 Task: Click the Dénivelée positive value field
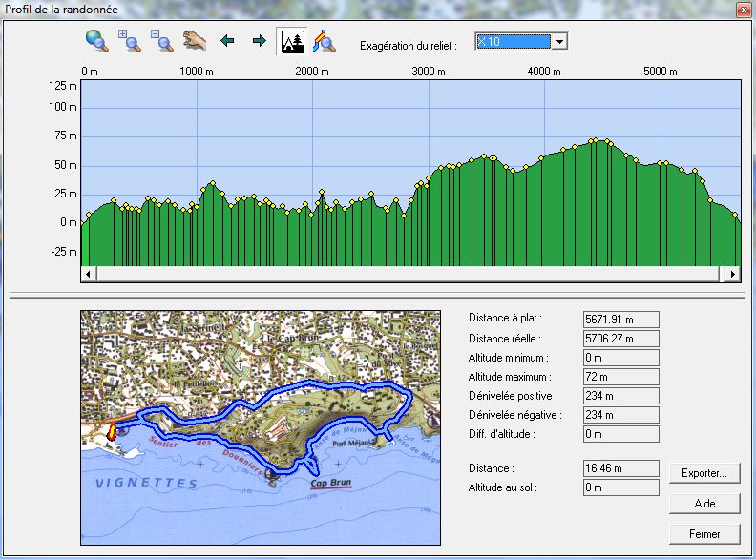pyautogui.click(x=621, y=396)
